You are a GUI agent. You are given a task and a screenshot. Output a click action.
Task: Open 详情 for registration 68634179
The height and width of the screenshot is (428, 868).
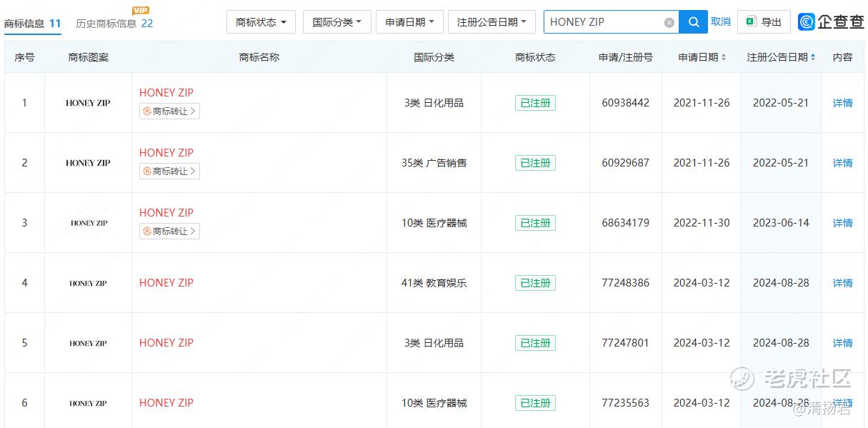(x=843, y=223)
